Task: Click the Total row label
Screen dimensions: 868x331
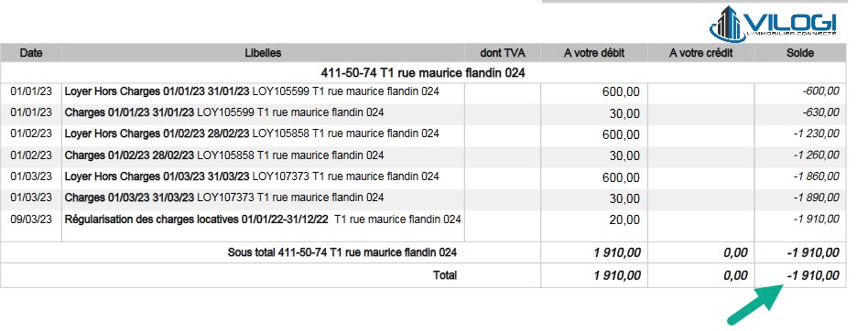Action: (445, 275)
